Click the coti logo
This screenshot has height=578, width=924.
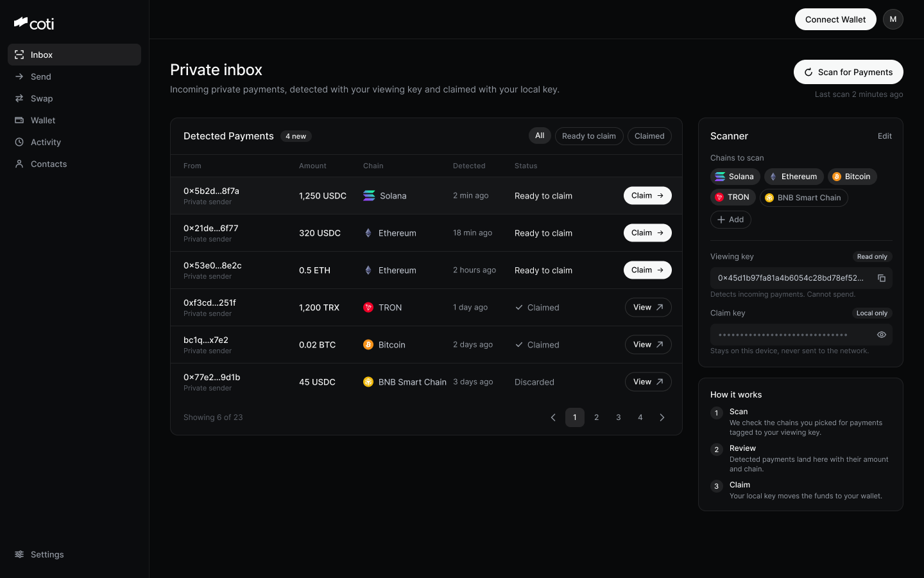tap(34, 24)
